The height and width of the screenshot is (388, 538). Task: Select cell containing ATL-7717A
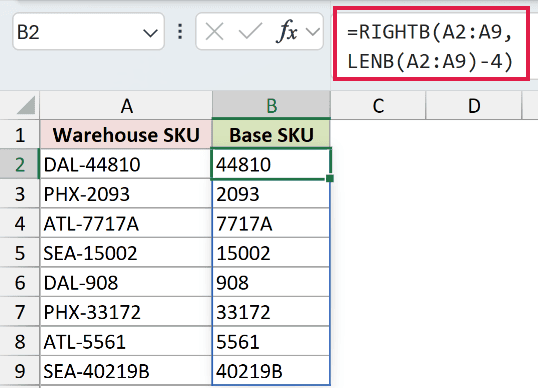click(126, 223)
